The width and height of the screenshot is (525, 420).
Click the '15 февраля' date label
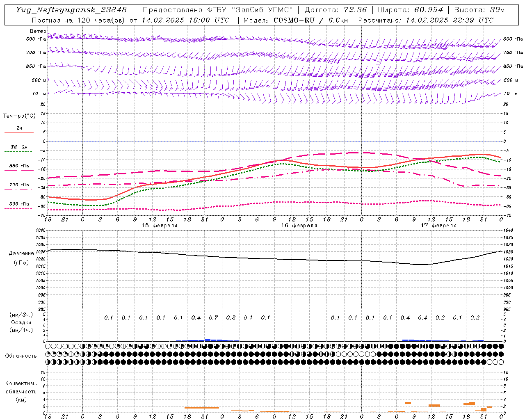click(x=160, y=226)
